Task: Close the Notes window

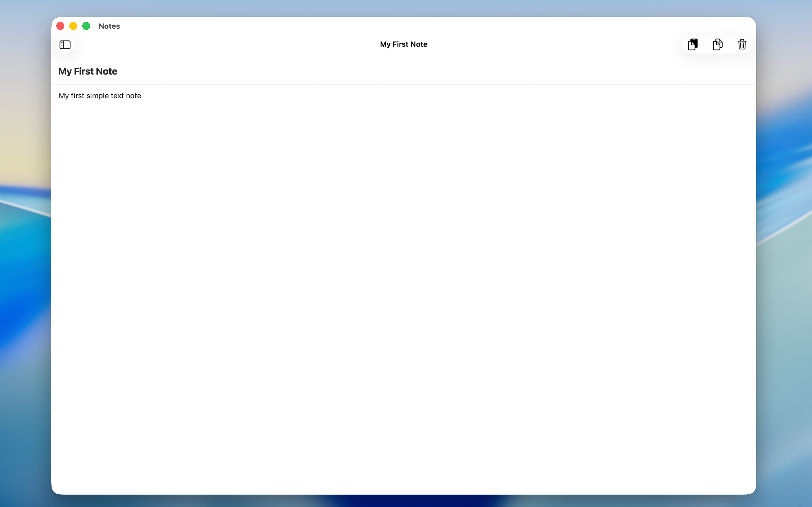Action: (x=60, y=26)
